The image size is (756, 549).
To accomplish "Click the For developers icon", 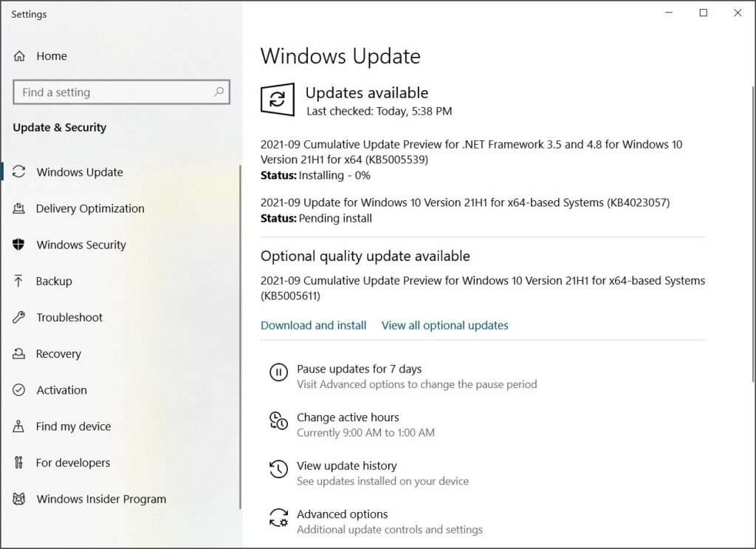I will pyautogui.click(x=18, y=463).
